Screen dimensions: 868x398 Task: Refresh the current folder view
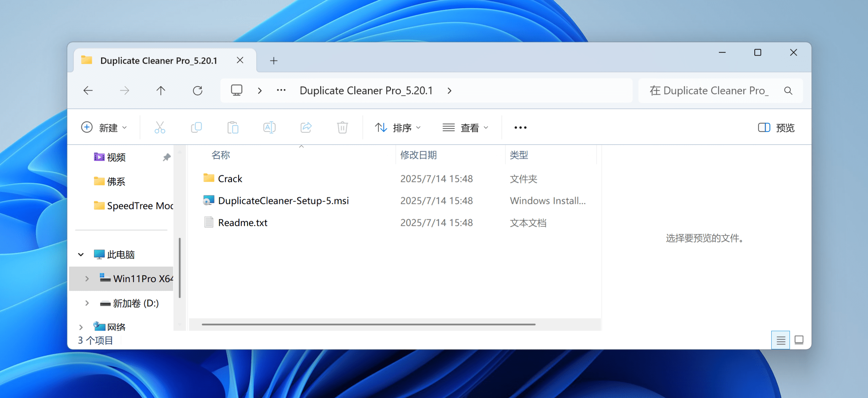coord(198,90)
